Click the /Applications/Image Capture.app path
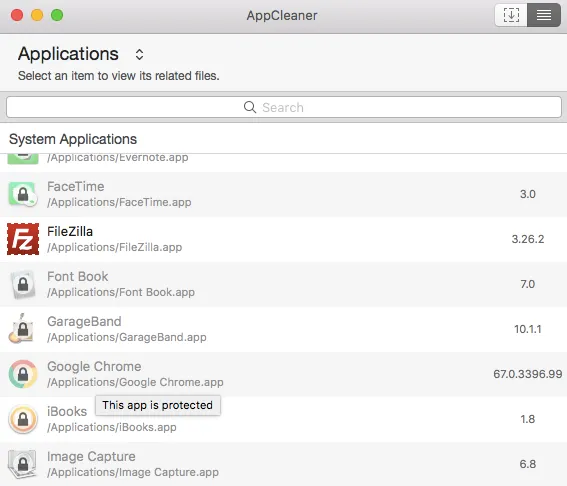Viewport: 567px width, 486px height. [x=133, y=472]
